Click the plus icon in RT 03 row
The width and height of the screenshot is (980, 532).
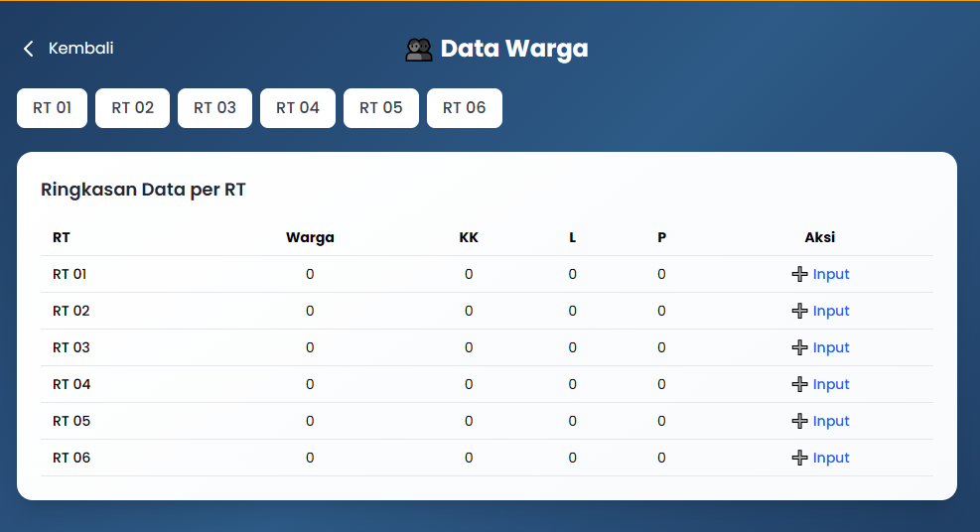(799, 348)
